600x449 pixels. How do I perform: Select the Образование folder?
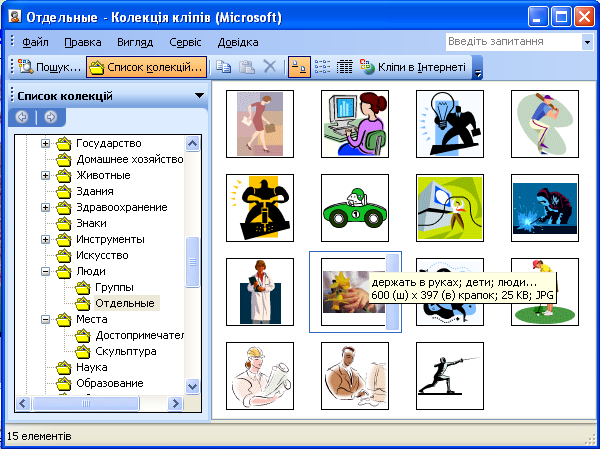point(99,383)
